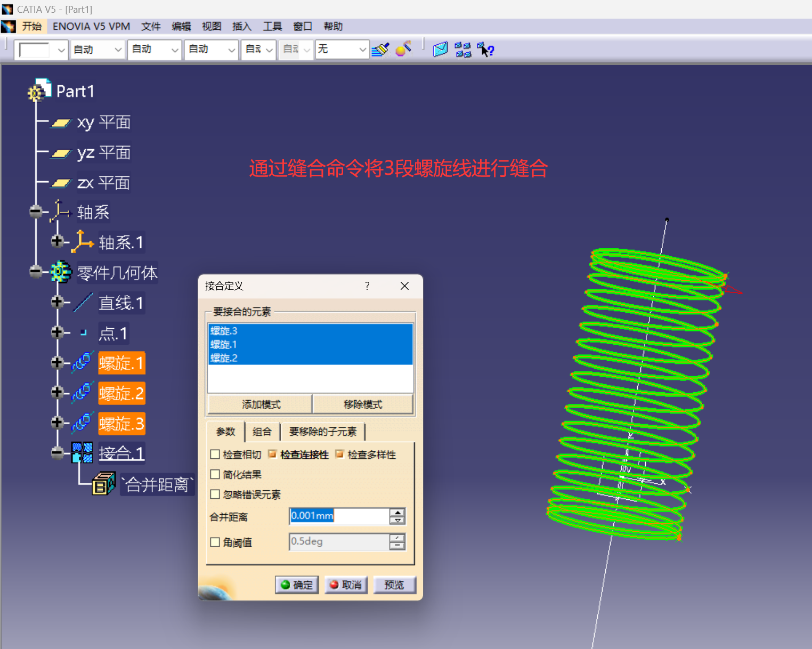Click the 轴系.1 axis system icon
Image resolution: width=812 pixels, height=649 pixels.
click(x=83, y=242)
